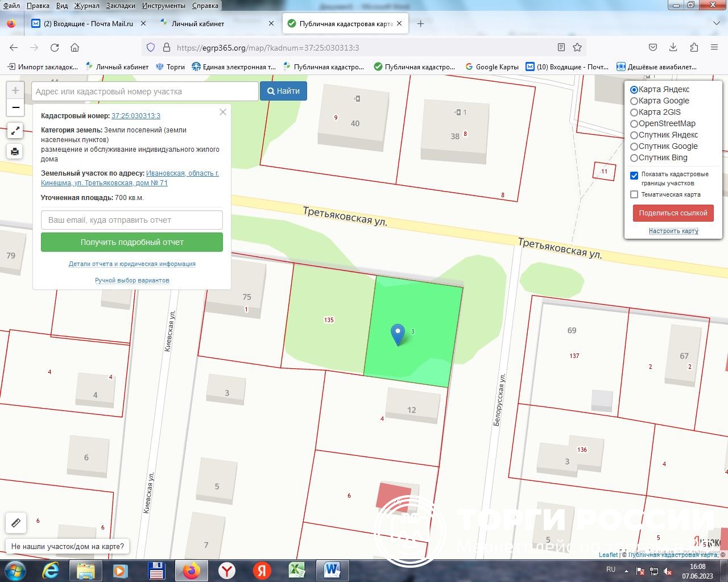Focus the email report input field
The height and width of the screenshot is (582, 728).
pyautogui.click(x=132, y=220)
